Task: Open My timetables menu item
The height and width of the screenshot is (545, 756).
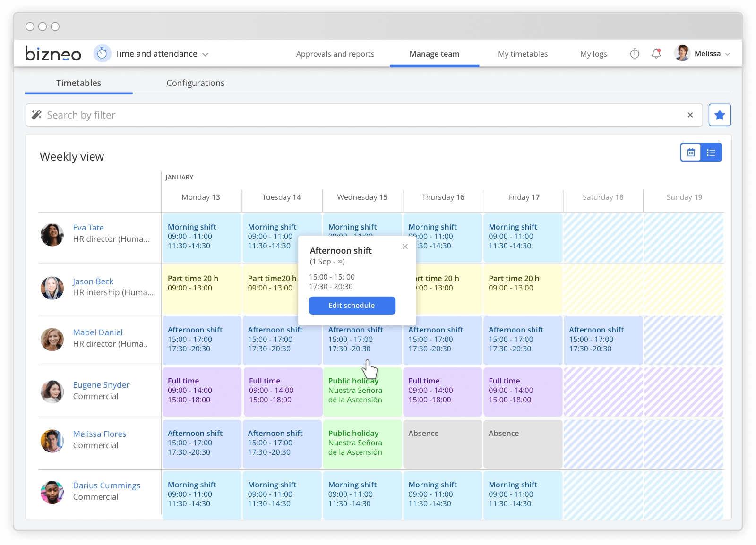Action: (x=523, y=54)
